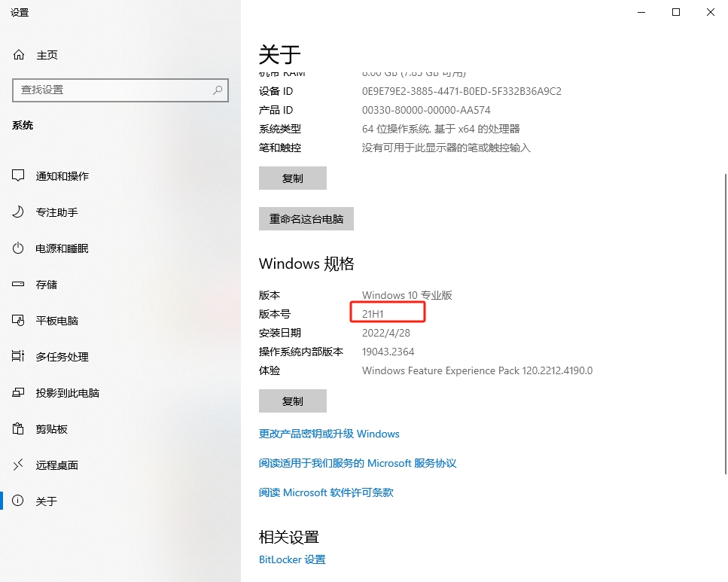Open 通知和操作 notification settings
Screen dimensions: 728x582
point(60,175)
